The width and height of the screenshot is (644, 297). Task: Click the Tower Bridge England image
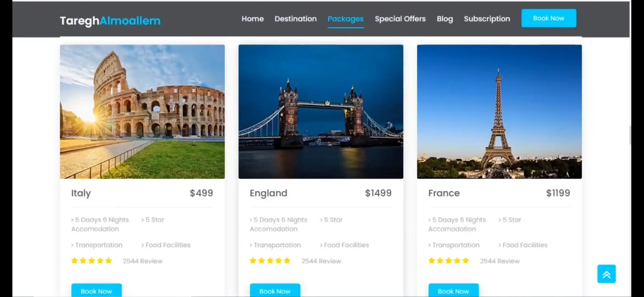[321, 112]
